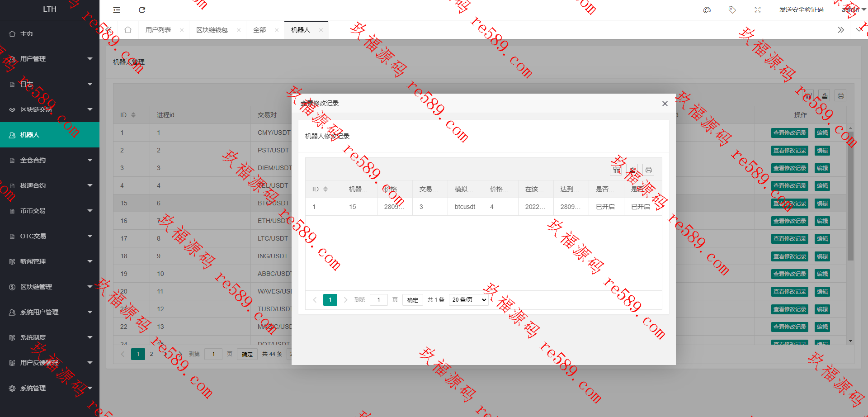Viewport: 868px width, 417px height.
Task: Click the 已开启 cell under 是否… column
Action: click(x=605, y=207)
